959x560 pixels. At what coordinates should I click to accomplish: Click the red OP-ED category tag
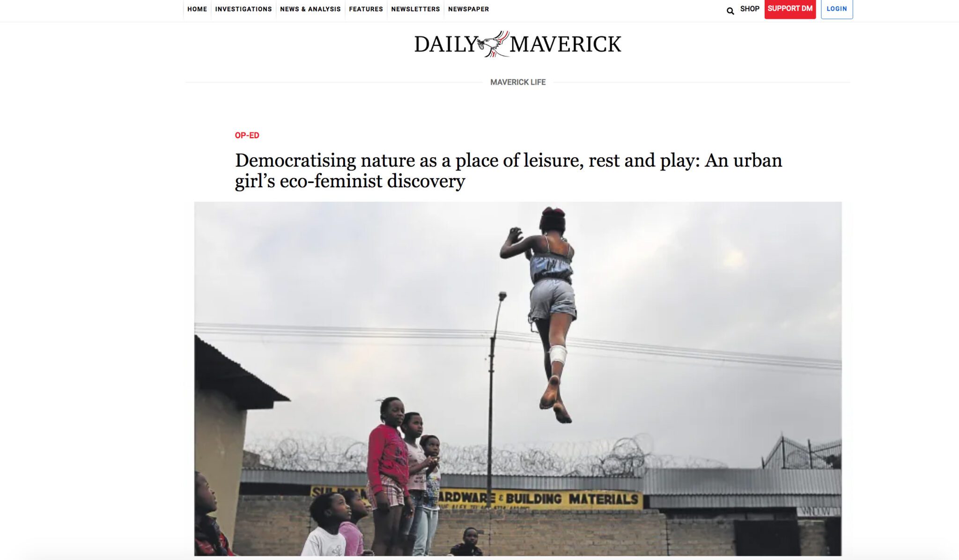[x=247, y=135]
